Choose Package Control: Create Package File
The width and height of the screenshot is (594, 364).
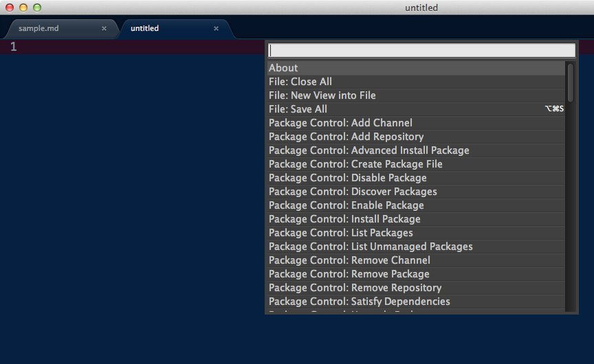pyautogui.click(x=417, y=164)
